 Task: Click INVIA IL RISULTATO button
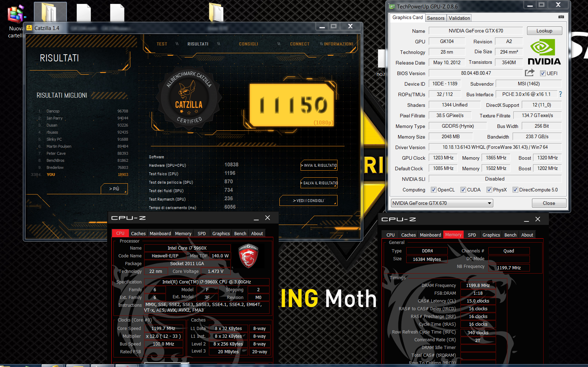click(319, 165)
